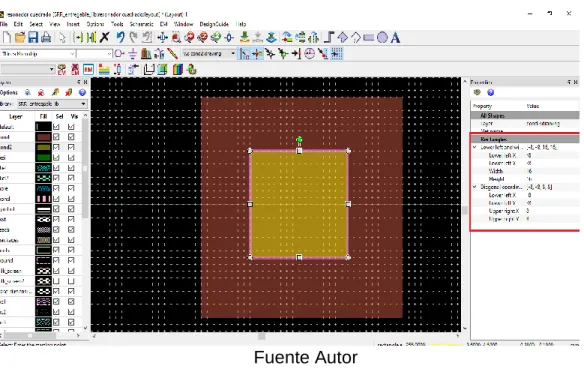Click the library books icon in second toolbar
The width and height of the screenshot is (584, 369).
(146, 54)
